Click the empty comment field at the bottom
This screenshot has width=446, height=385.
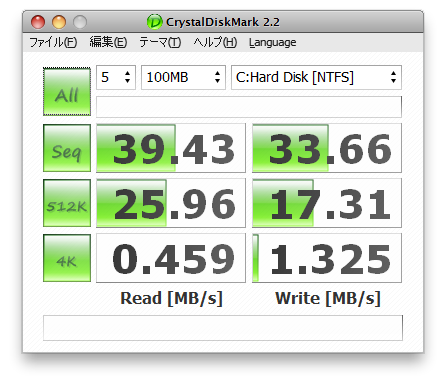point(223,328)
